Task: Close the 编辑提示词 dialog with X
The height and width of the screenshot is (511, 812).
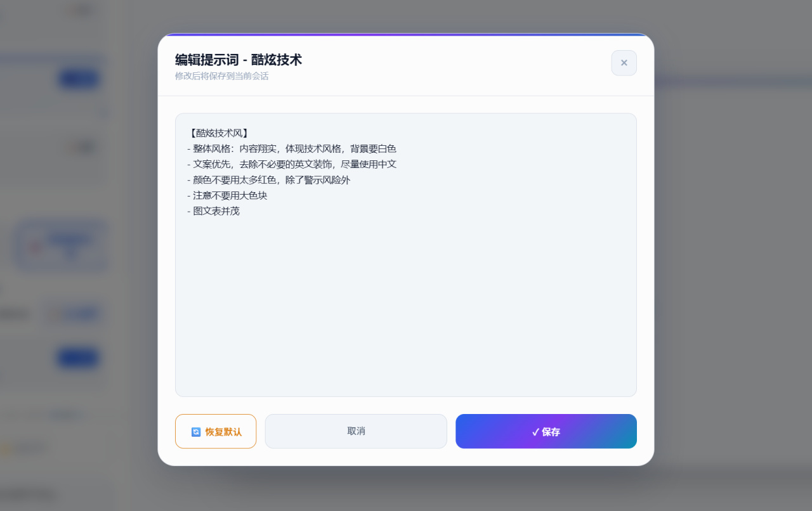Action: pos(624,63)
